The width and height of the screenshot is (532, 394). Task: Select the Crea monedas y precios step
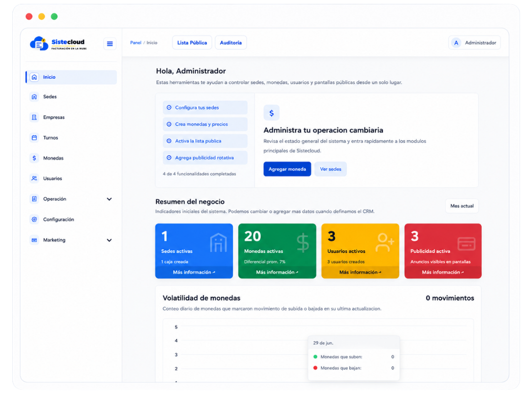205,124
